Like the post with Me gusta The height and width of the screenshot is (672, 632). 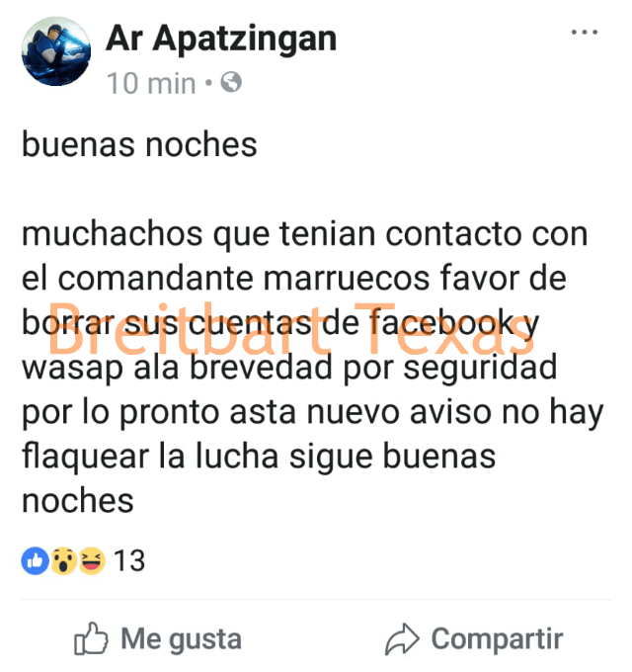pos(158,639)
